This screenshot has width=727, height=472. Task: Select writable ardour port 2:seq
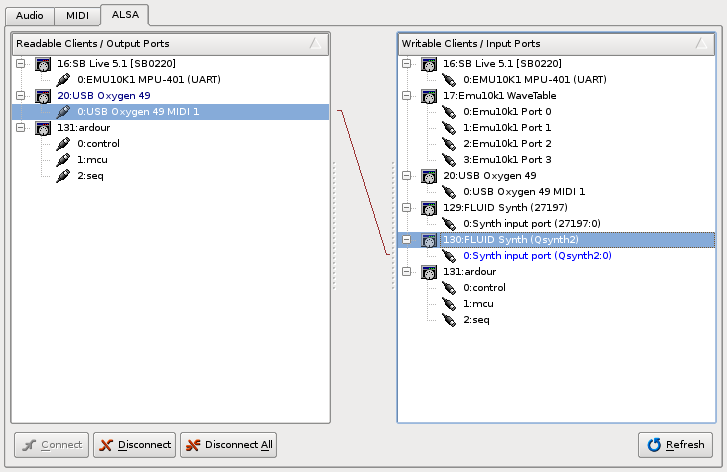476,319
